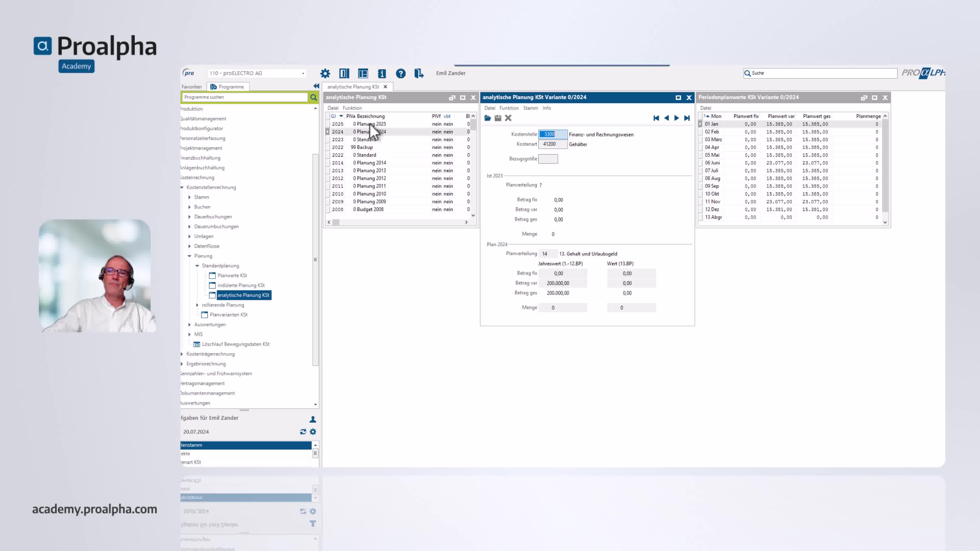Click the save disk icon in Variante window
980x551 pixels.
pyautogui.click(x=498, y=118)
